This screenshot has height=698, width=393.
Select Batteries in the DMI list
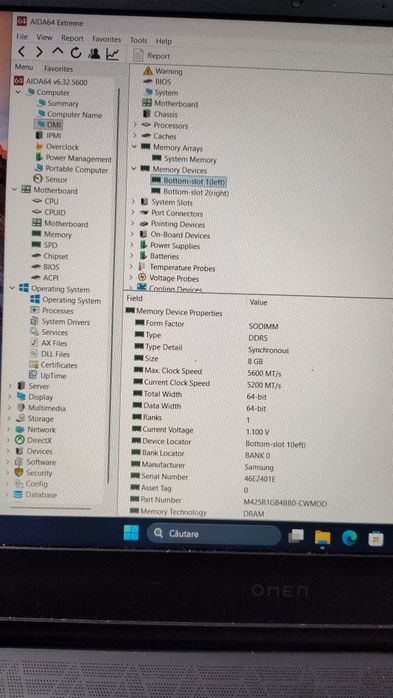point(159,256)
